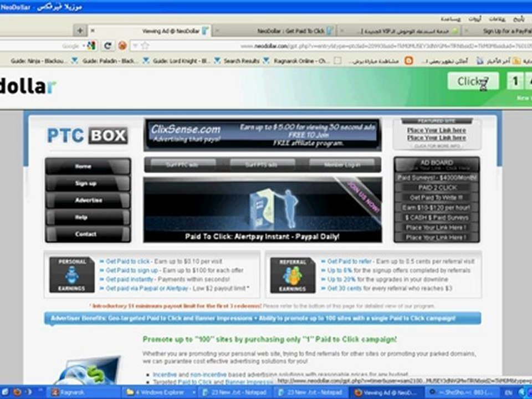Click the Surf PTC ads button
The height and width of the screenshot is (399, 532).
pyautogui.click(x=182, y=165)
